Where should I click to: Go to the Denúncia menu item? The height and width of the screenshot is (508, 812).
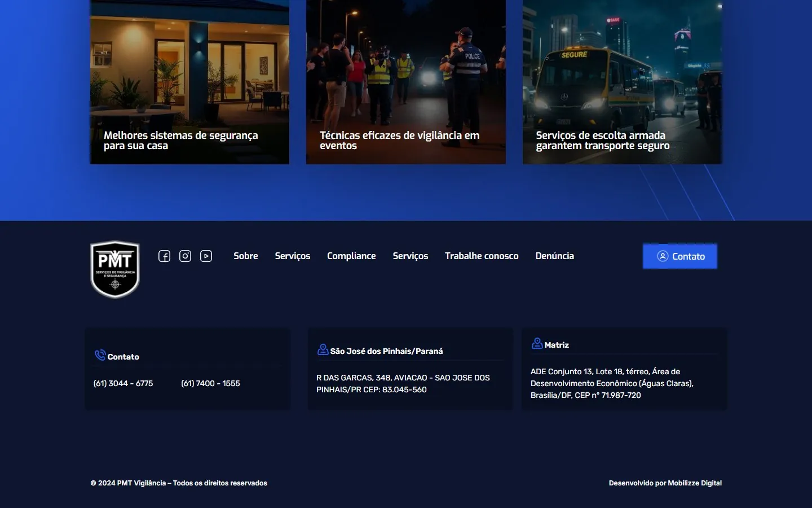[x=555, y=256]
